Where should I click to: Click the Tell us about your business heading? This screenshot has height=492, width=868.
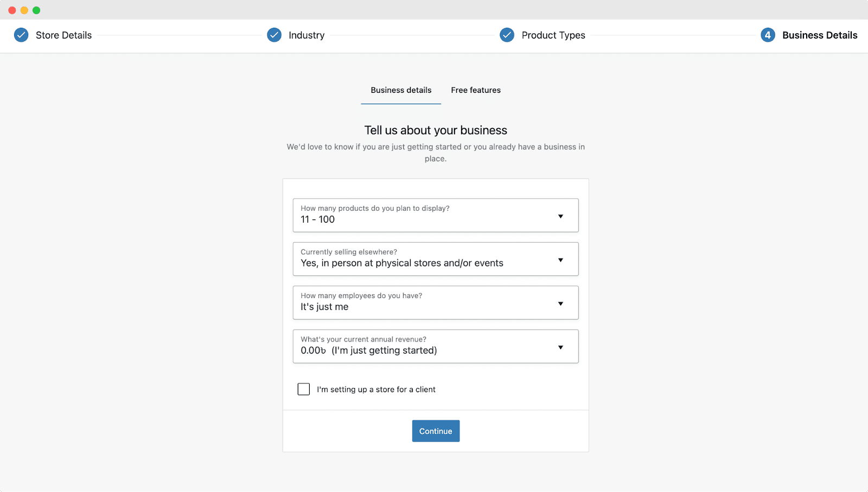coord(436,130)
